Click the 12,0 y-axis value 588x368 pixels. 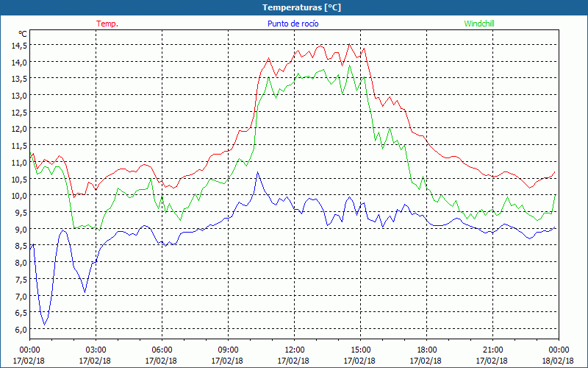point(20,129)
